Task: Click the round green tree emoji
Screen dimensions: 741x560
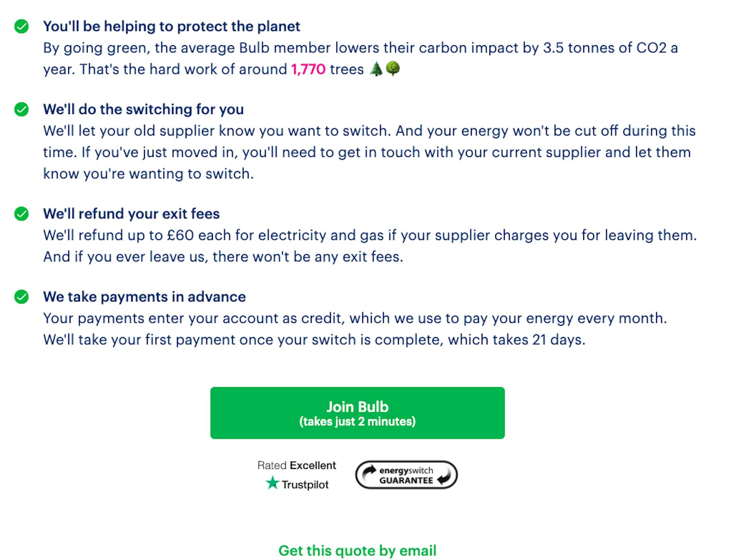Action: coord(393,68)
